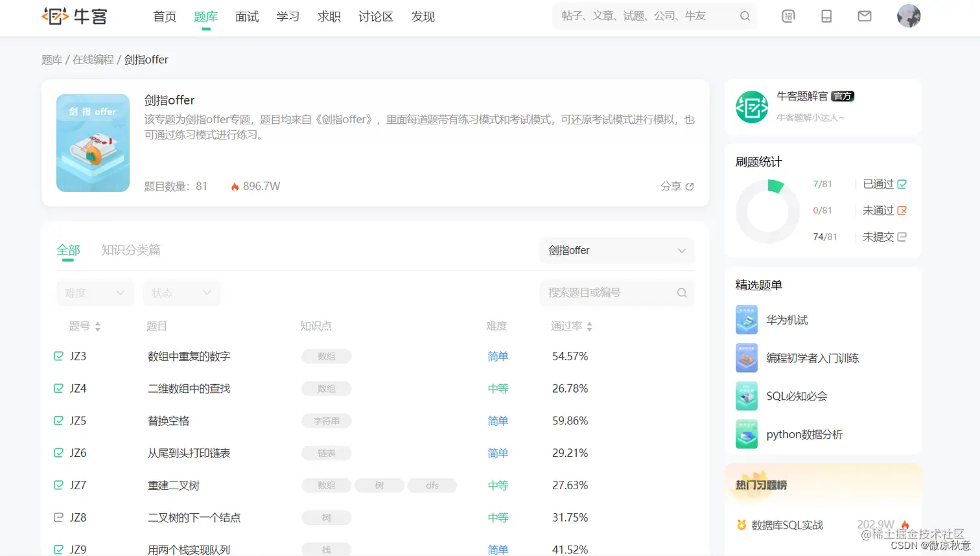Click the search magnifier icon in top bar

[x=745, y=16]
